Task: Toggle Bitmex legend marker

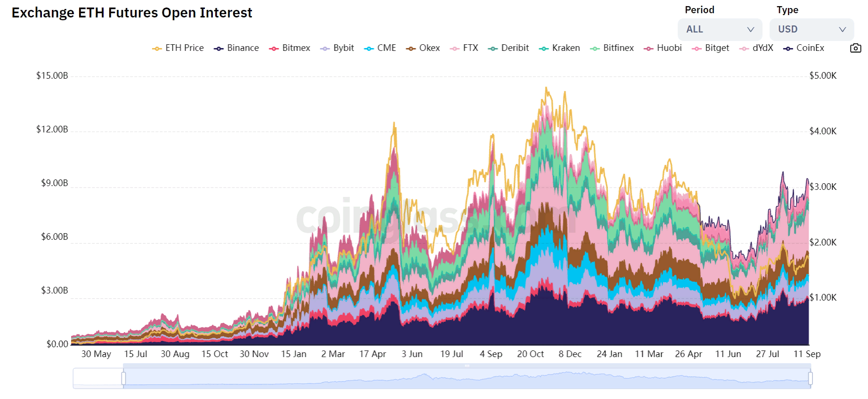Action: (274, 49)
